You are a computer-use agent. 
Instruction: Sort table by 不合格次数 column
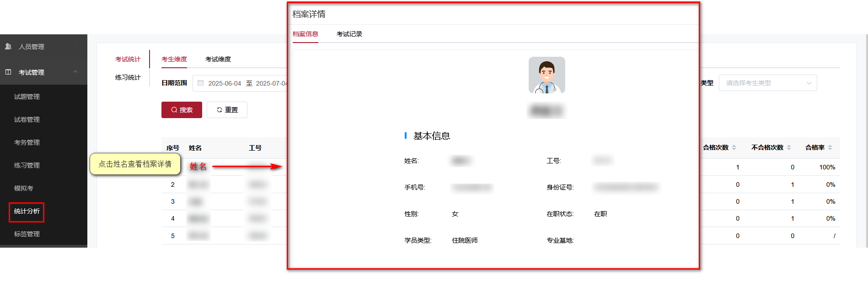click(788, 147)
